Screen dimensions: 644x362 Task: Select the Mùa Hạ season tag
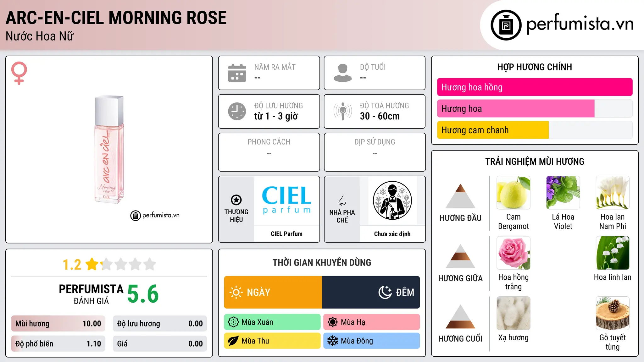[372, 322]
